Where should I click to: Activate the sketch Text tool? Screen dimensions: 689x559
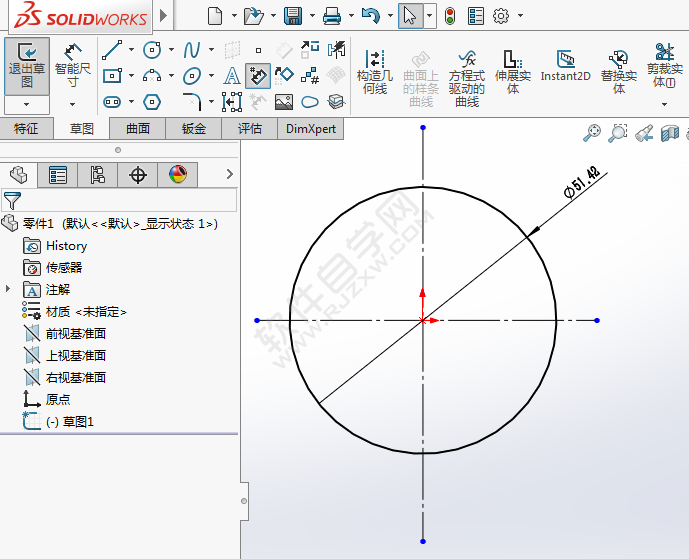232,76
